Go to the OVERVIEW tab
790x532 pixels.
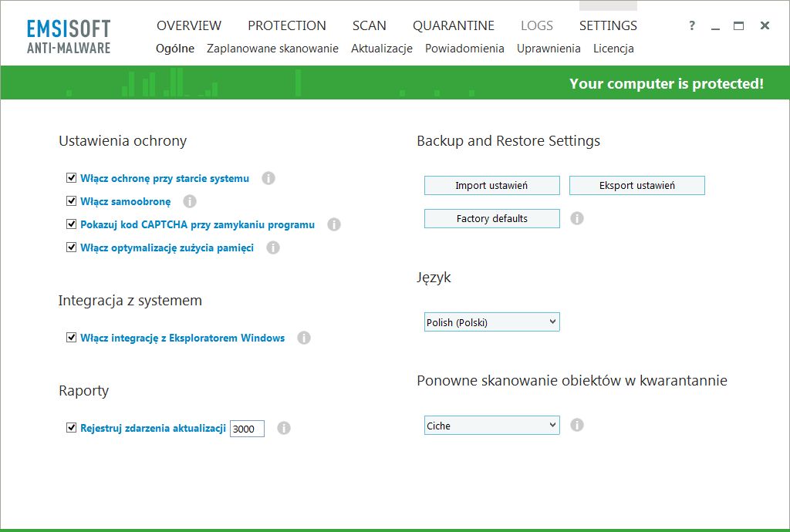189,25
